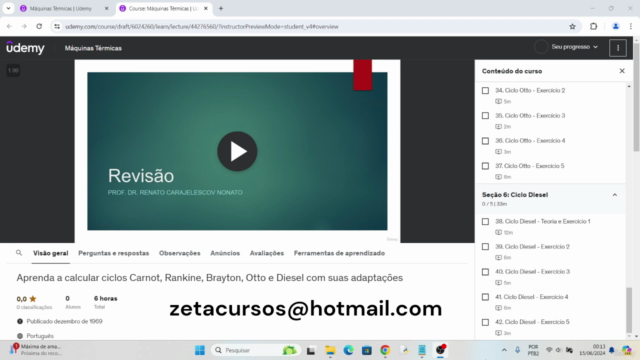
Task: Close the Conteúdo do curso panel
Action: point(622,71)
